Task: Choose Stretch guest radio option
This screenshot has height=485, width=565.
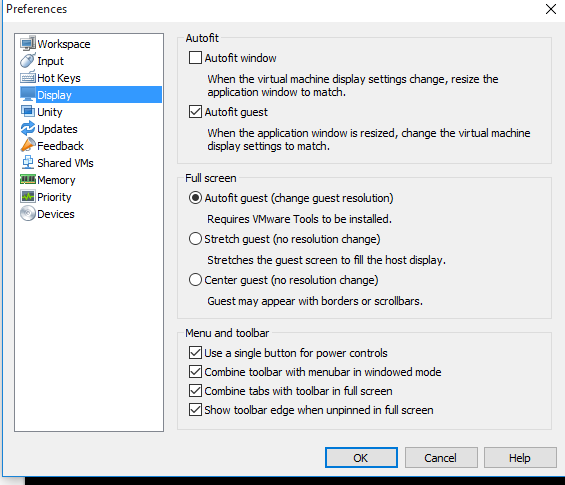Action: pos(195,239)
